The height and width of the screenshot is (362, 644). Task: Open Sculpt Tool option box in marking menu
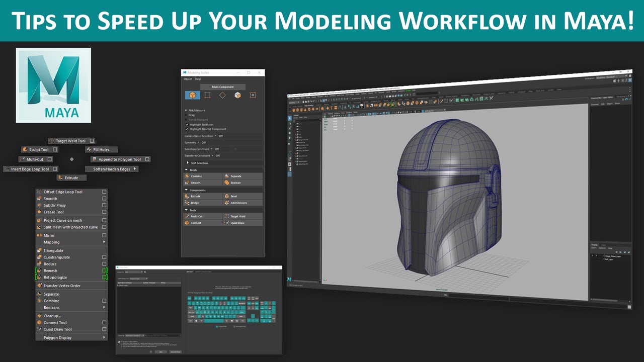point(55,149)
